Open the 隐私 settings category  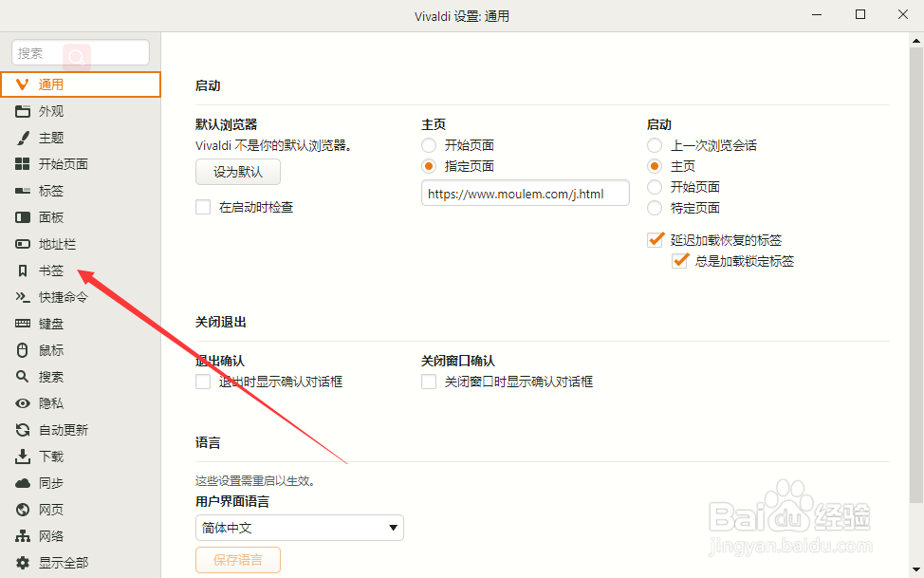click(81, 403)
